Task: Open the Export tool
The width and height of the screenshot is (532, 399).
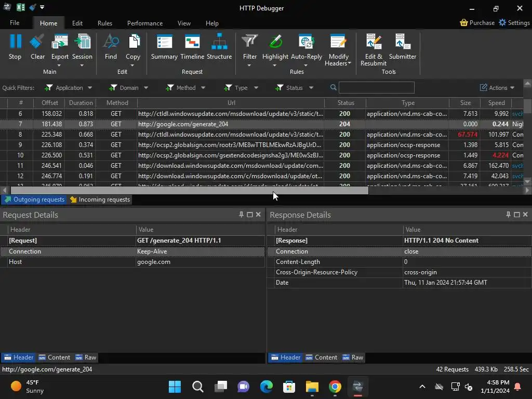Action: coord(60,47)
